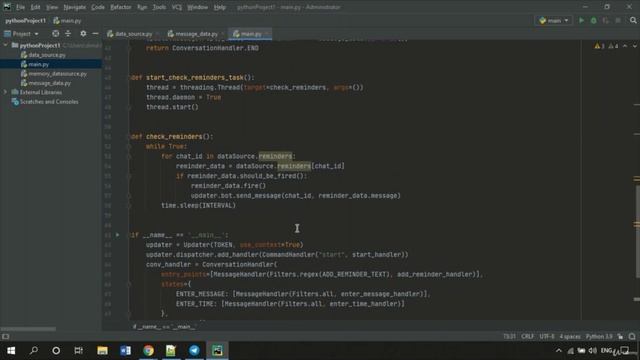
Task: Open memory_datasource.py in project tree
Action: [57, 74]
